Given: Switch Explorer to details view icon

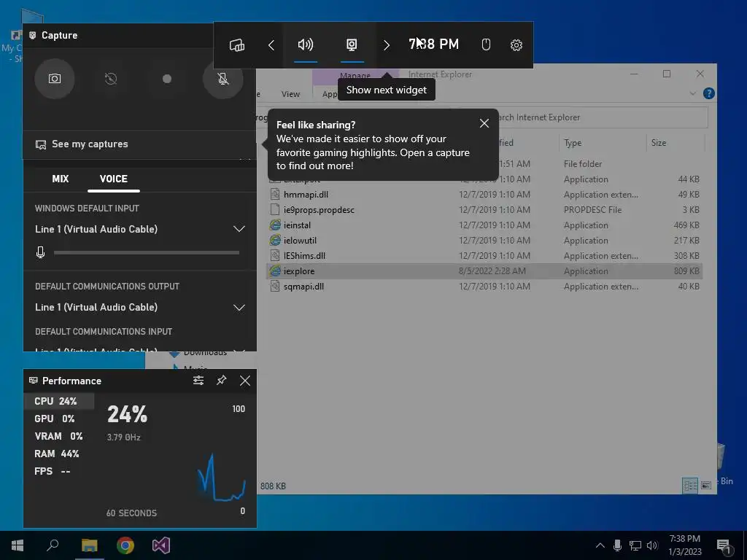Looking at the screenshot, I should [690, 485].
